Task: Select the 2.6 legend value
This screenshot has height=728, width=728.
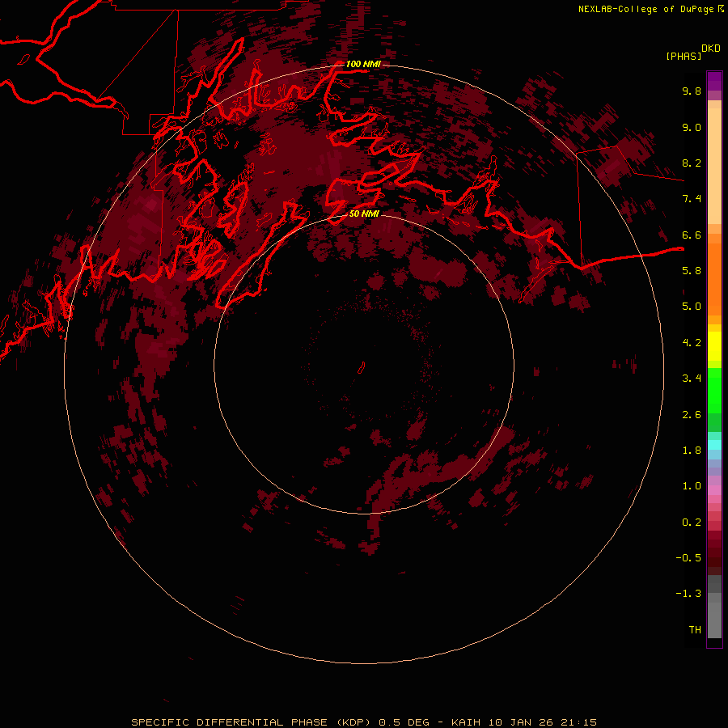Action: tap(692, 415)
